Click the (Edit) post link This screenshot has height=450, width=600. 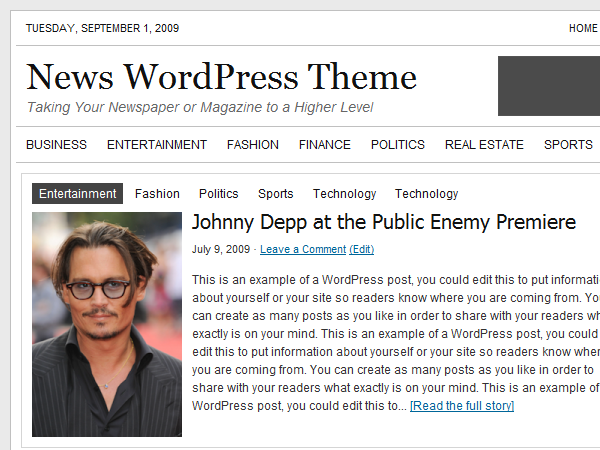tap(361, 249)
